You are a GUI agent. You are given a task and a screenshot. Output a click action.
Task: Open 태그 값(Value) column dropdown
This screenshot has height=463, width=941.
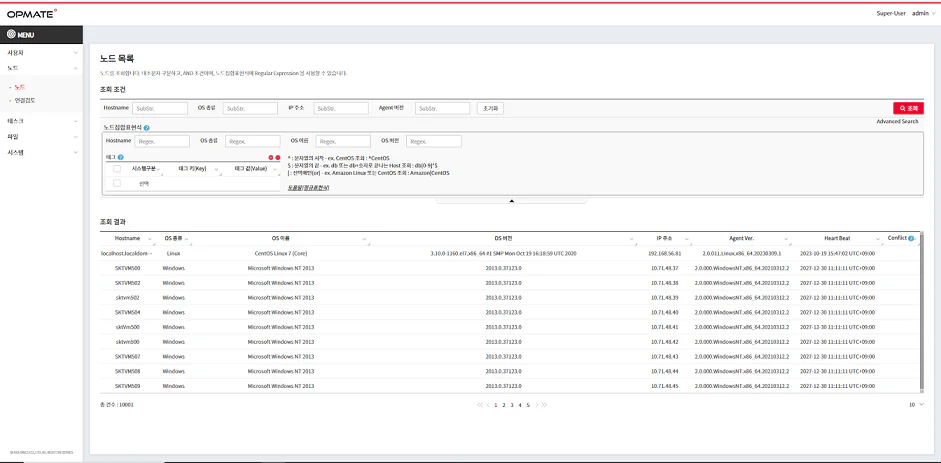point(275,172)
